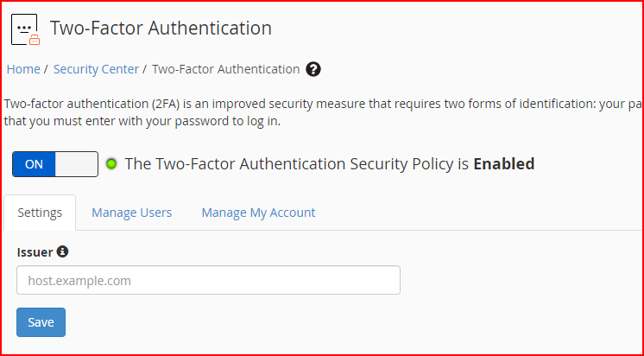644x356 pixels.
Task: Click the bold Enabled status word
Action: 504,163
